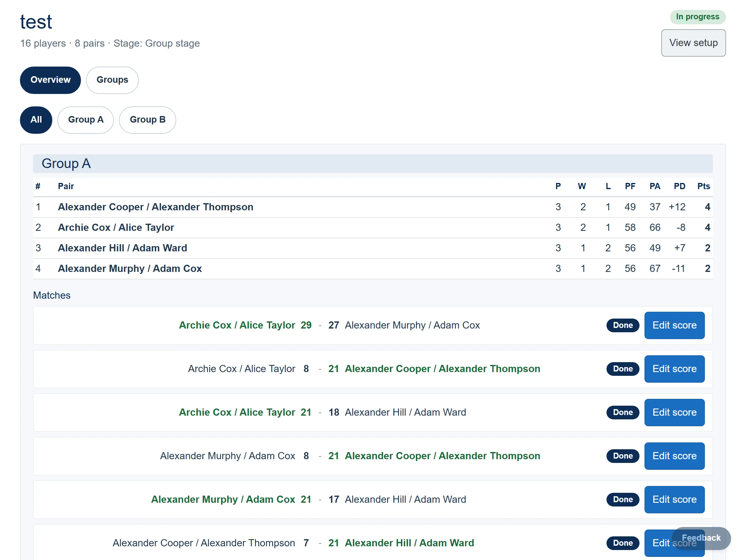The width and height of the screenshot is (741, 560).
Task: Click the L column header
Action: tap(608, 186)
